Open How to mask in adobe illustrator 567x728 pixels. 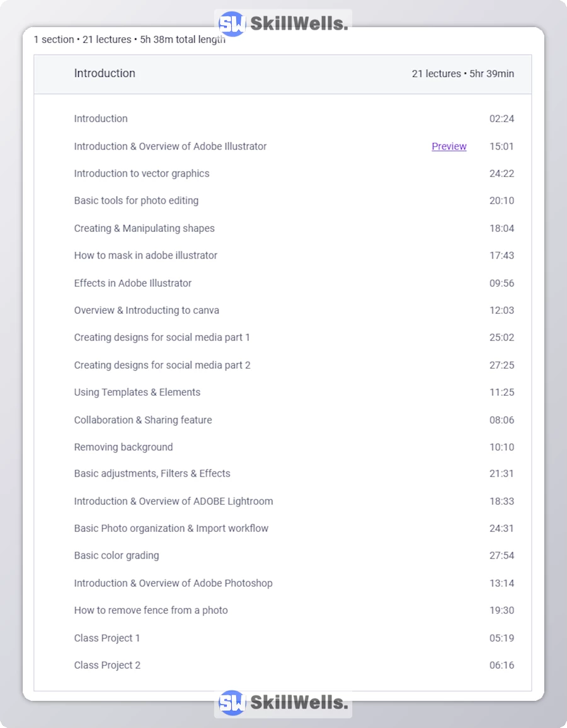click(146, 255)
